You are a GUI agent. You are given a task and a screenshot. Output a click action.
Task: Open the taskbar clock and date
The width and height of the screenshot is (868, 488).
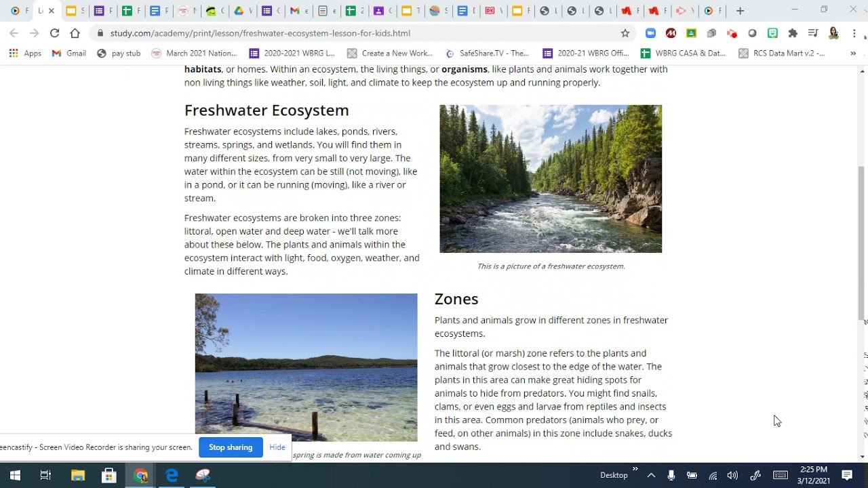[814, 475]
